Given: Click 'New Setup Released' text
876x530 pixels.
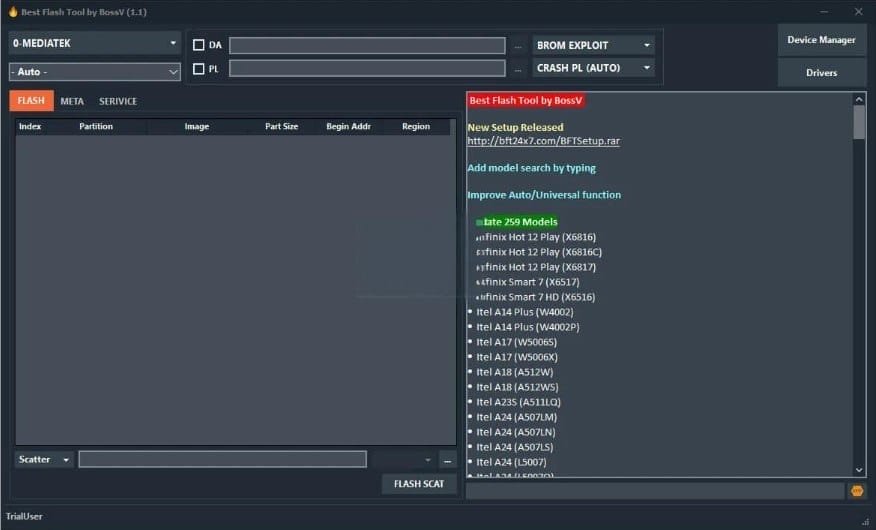Looking at the screenshot, I should click(x=516, y=127).
